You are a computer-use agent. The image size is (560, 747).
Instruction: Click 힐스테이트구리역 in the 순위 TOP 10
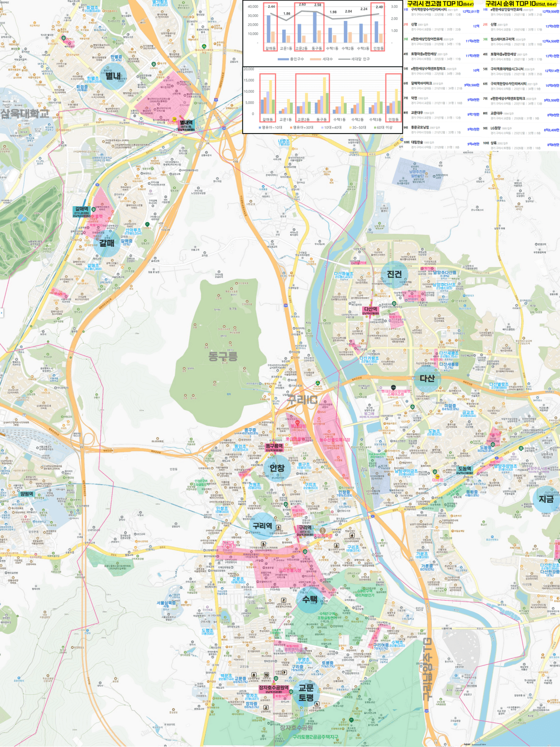pos(502,39)
